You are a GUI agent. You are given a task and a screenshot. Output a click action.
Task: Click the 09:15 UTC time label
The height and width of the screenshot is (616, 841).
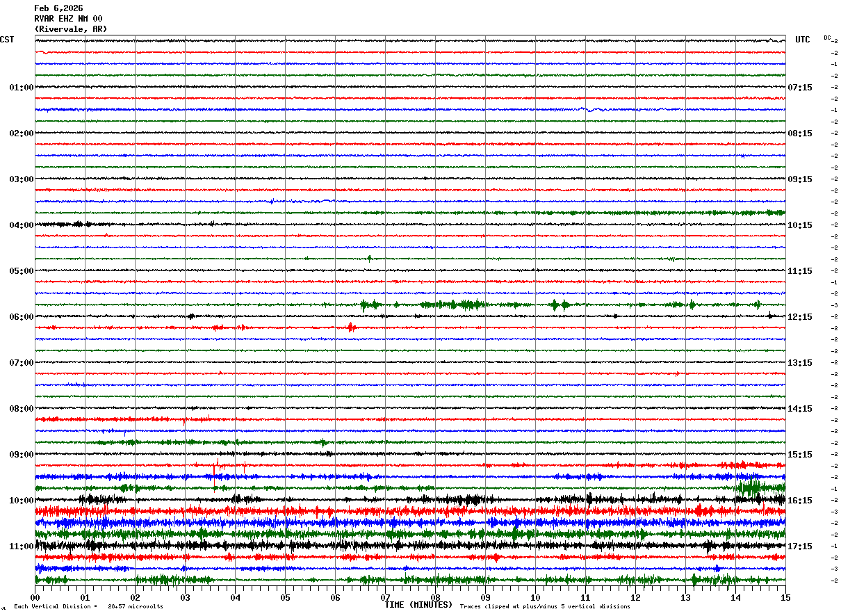point(800,179)
